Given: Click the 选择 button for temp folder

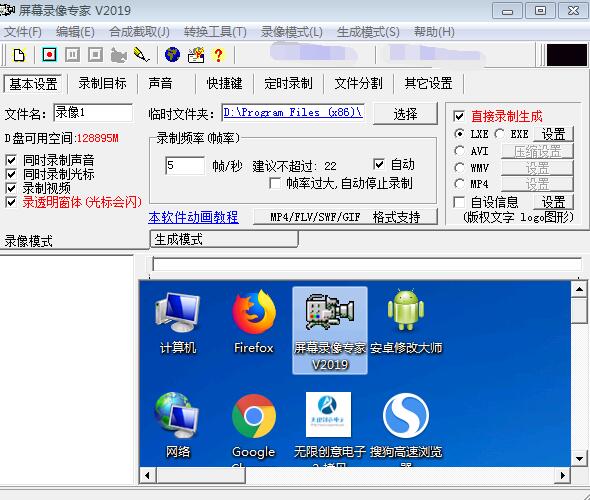Looking at the screenshot, I should [406, 114].
